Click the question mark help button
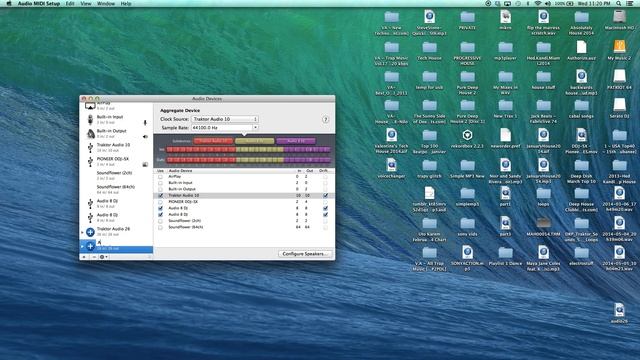Image resolution: width=640 pixels, height=360 pixels. pyautogui.click(x=325, y=120)
